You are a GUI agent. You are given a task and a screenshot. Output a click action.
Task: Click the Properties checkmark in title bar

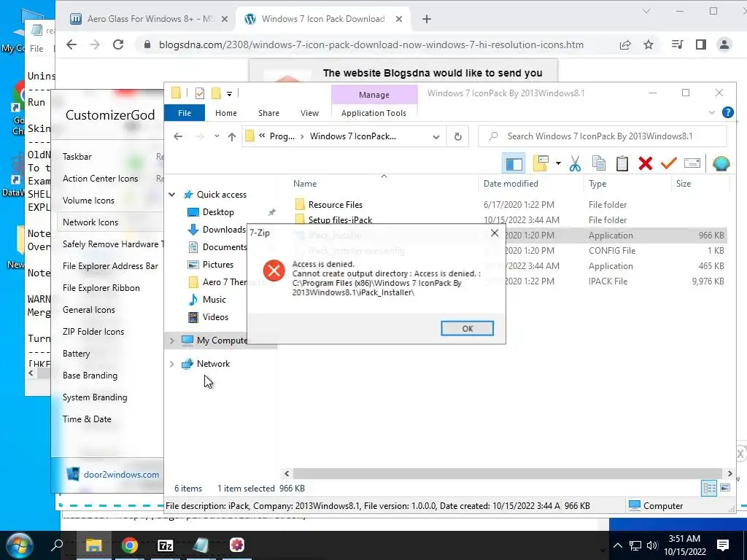(x=200, y=93)
